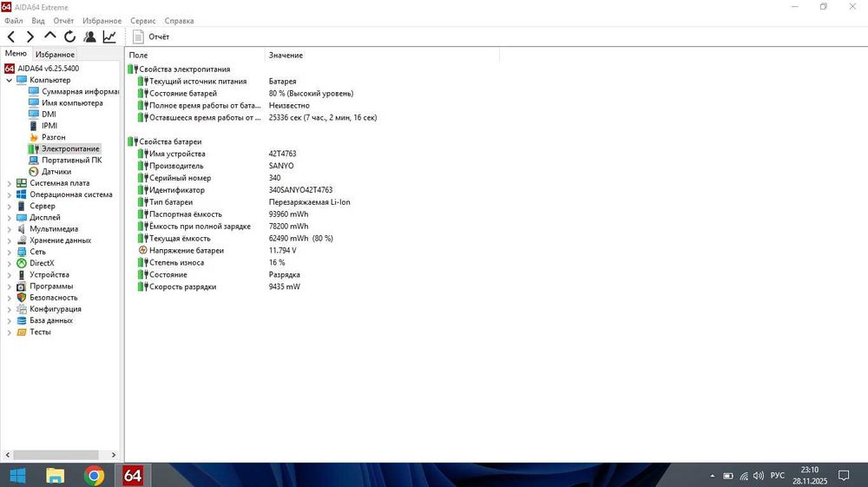Click the AIDA64 taskbar icon
The height and width of the screenshot is (487, 868).
[132, 476]
